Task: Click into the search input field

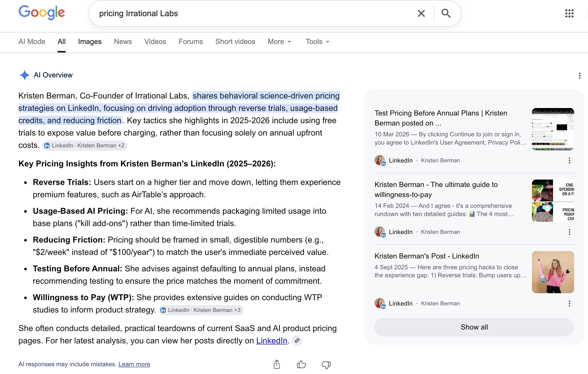Action: 255,13
